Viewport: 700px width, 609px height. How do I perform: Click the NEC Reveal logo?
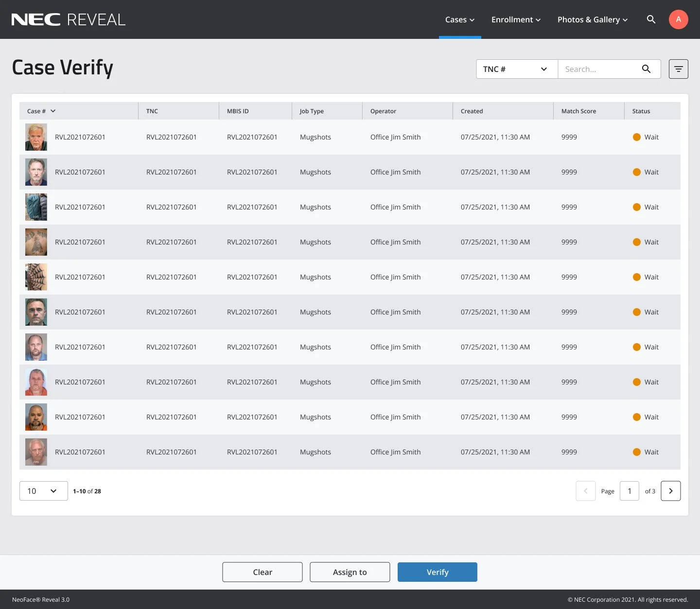pyautogui.click(x=69, y=19)
